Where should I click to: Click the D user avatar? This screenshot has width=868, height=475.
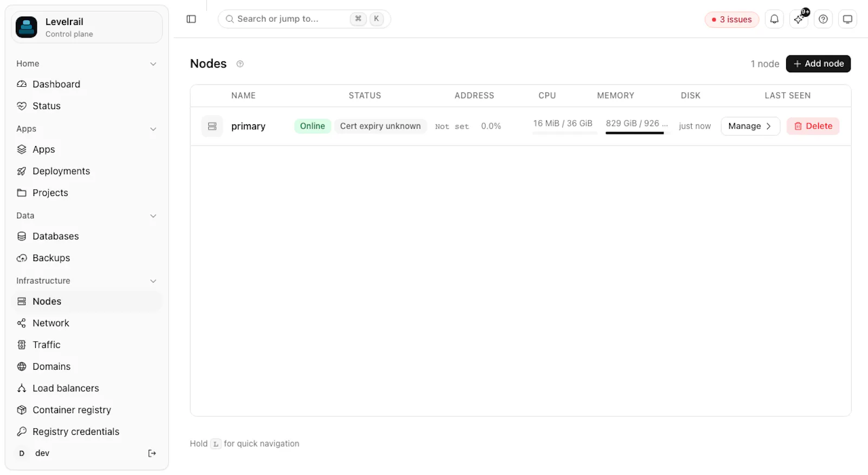pos(22,453)
